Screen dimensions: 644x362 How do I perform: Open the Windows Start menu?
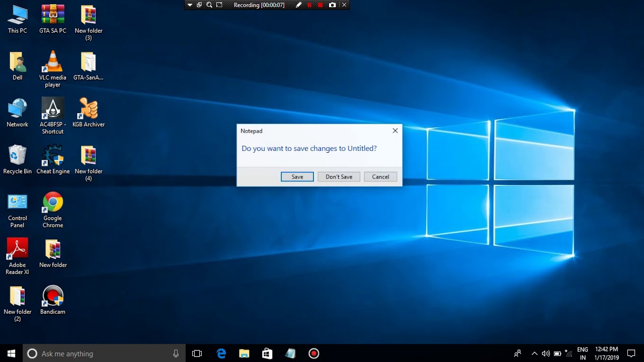click(x=12, y=353)
